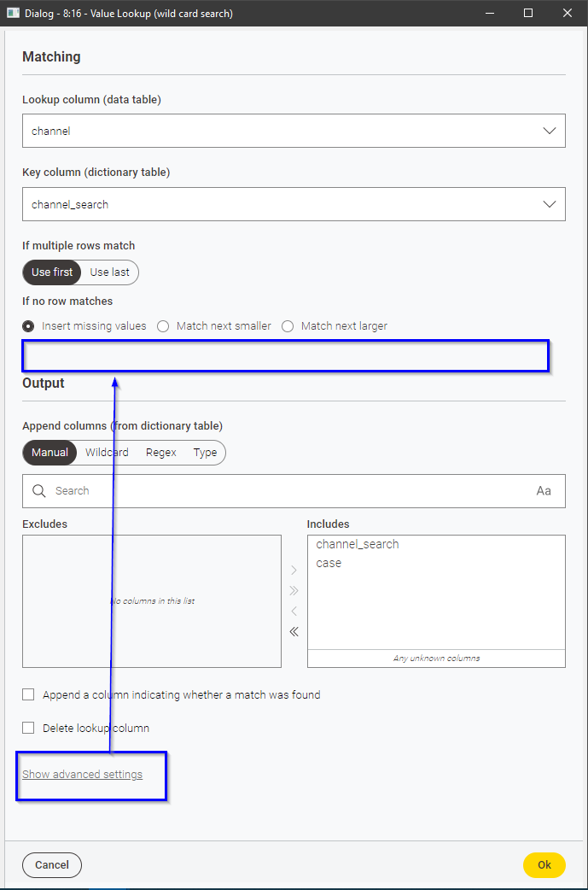Click the move-all-left double arrow icon
The image size is (588, 890).
(x=294, y=632)
